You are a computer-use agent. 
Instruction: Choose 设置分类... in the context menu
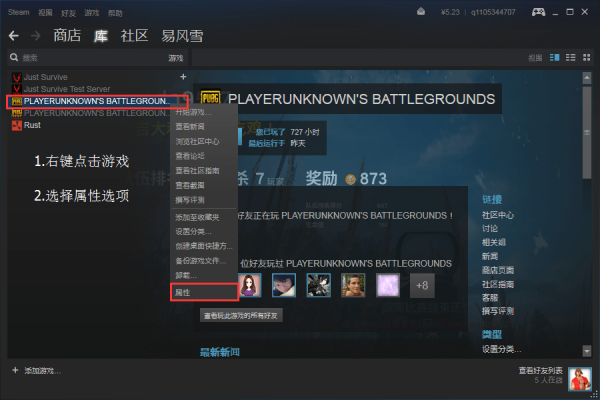click(x=193, y=232)
